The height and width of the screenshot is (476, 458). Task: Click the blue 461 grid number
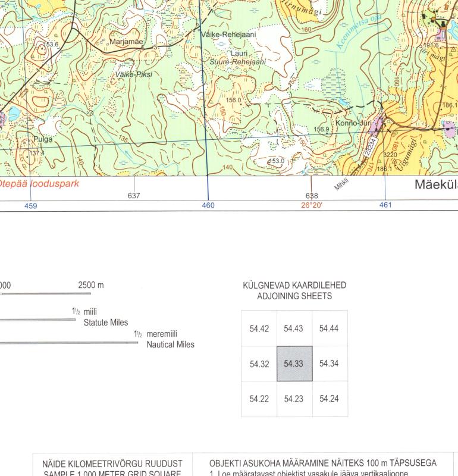pyautogui.click(x=385, y=205)
